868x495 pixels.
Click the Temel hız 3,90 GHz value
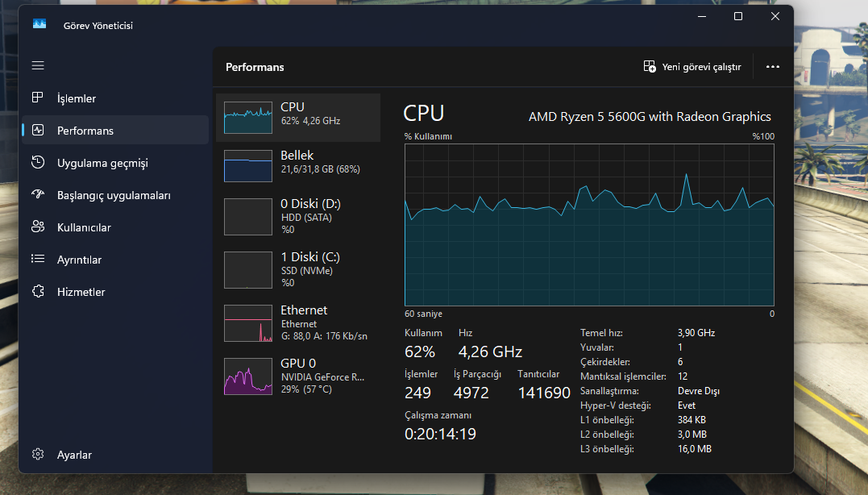click(696, 333)
